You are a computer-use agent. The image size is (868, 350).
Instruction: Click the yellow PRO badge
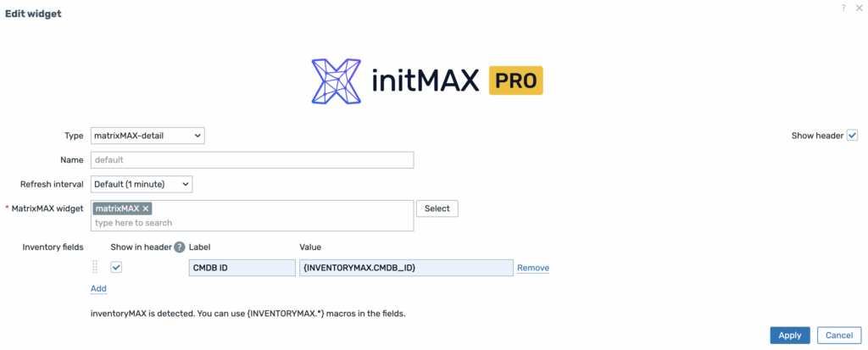click(x=515, y=81)
